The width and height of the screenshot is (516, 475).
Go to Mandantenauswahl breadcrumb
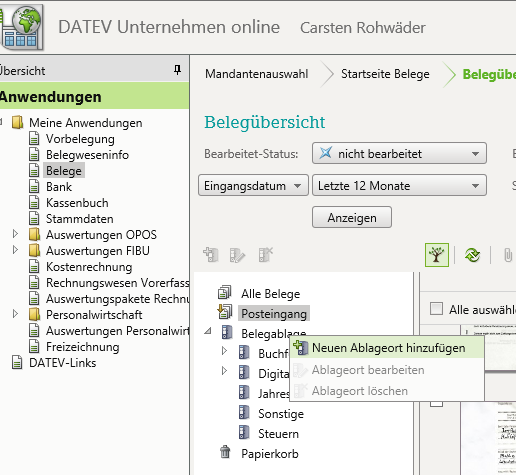tap(256, 74)
